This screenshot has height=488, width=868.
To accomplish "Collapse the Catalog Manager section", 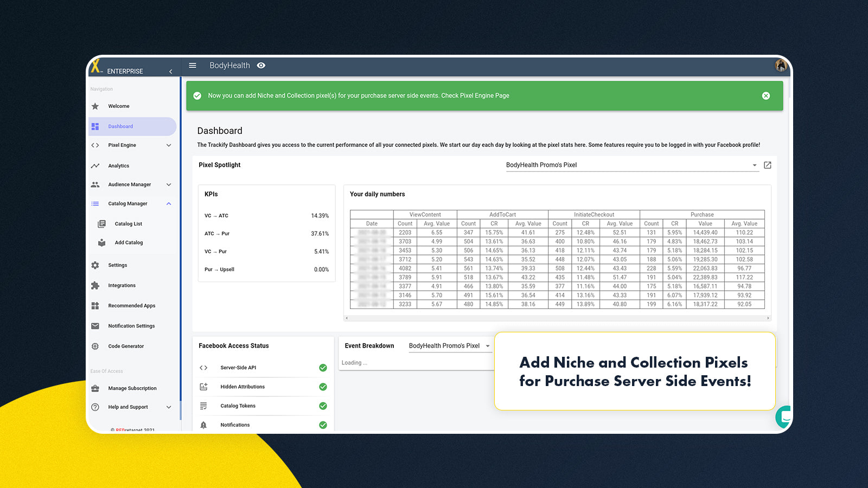I will pos(169,204).
